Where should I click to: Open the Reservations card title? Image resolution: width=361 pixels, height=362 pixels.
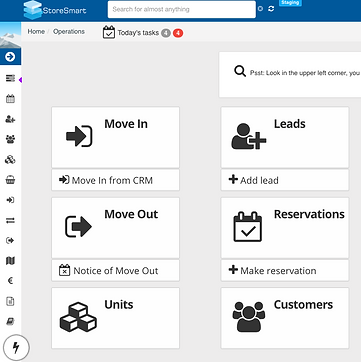coord(309,214)
